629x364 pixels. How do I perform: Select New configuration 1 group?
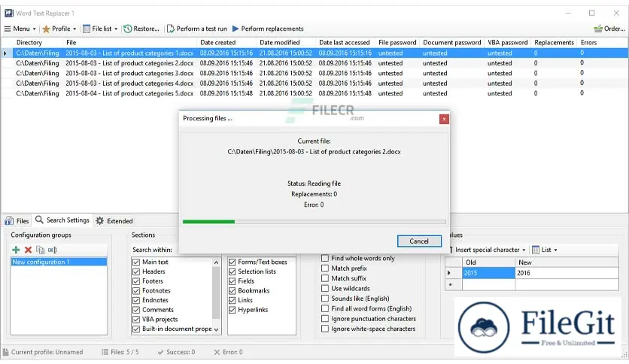(x=59, y=262)
